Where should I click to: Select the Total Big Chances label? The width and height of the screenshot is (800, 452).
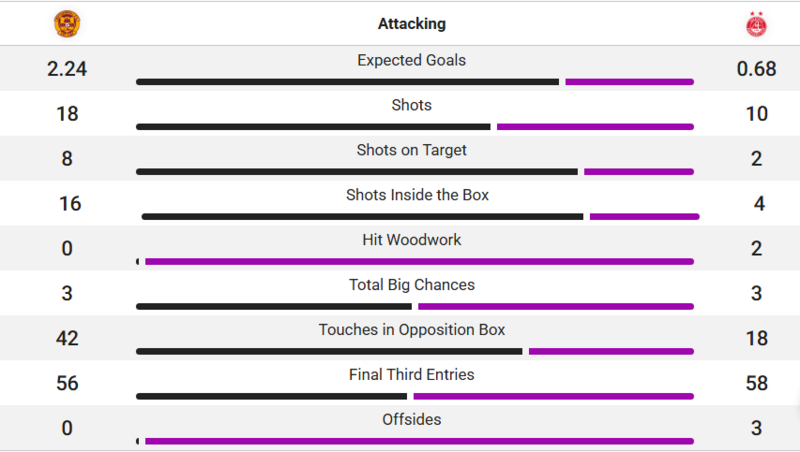(412, 285)
